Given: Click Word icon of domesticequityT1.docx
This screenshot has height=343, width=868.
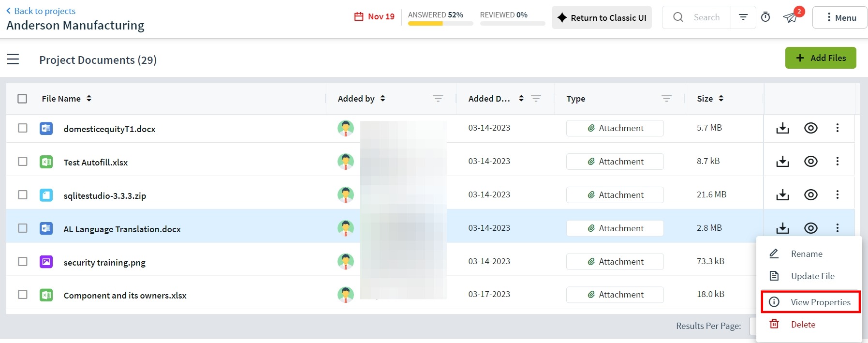Looking at the screenshot, I should (46, 129).
